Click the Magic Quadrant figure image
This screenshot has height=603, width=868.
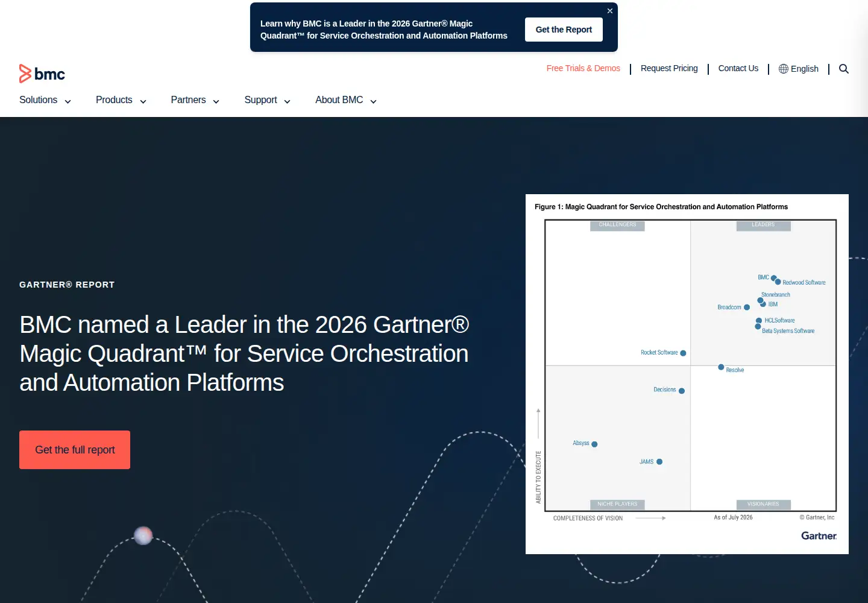pos(687,374)
